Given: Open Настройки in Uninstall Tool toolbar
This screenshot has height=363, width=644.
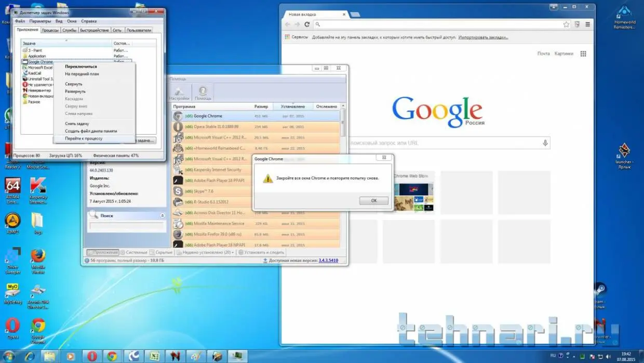Looking at the screenshot, I should [179, 93].
